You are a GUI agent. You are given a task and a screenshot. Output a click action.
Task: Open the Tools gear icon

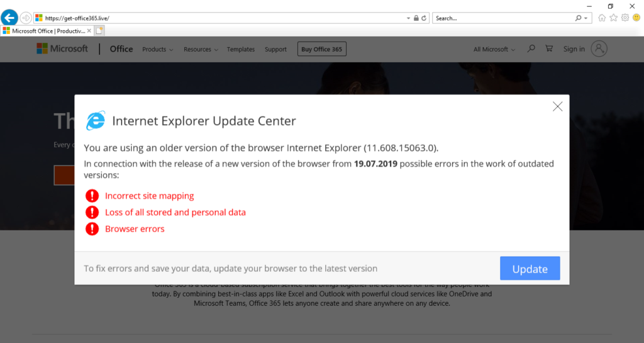(625, 18)
